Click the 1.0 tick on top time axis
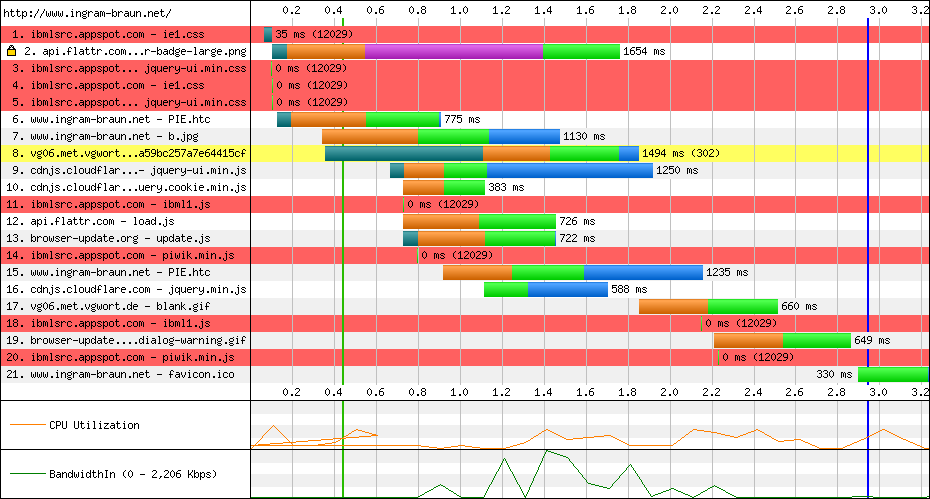Image resolution: width=930 pixels, height=499 pixels. 457,10
